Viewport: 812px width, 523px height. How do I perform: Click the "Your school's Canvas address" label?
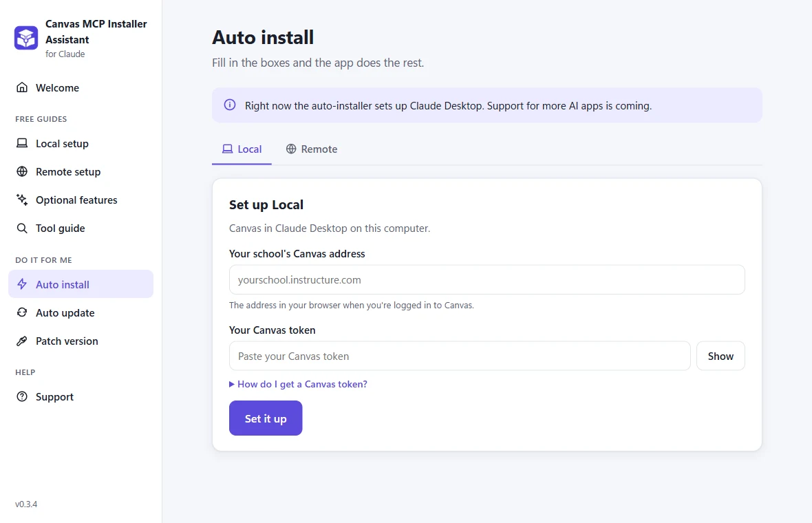(297, 254)
